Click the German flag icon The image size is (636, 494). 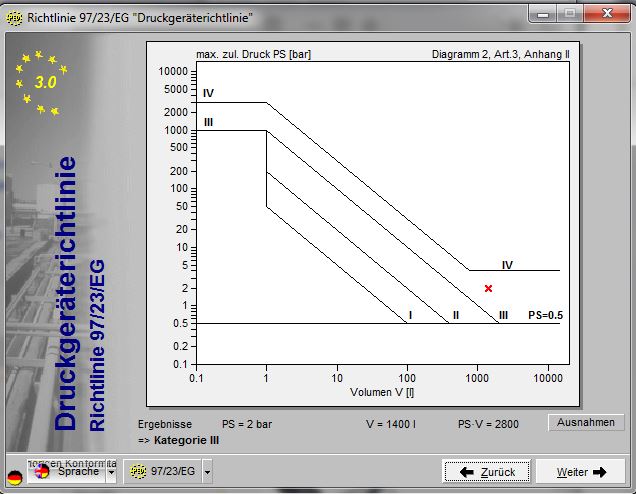coord(15,478)
